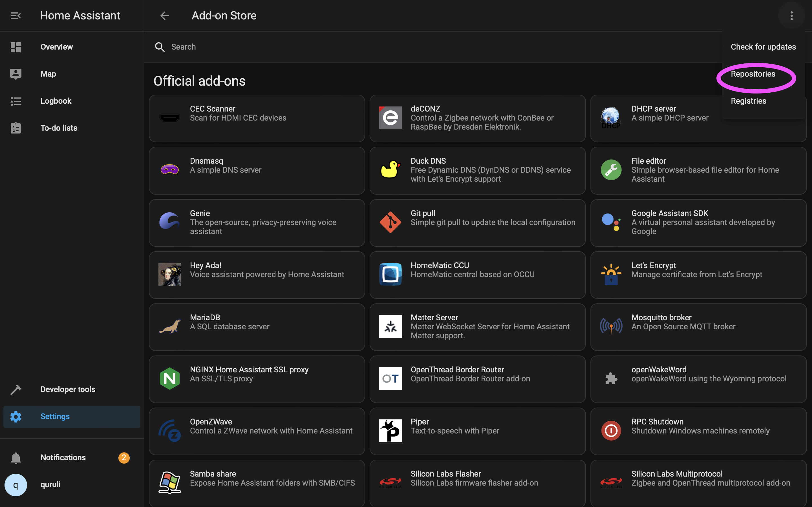This screenshot has height=507, width=812.
Task: Open the quruli user profile avatar
Action: tap(16, 484)
